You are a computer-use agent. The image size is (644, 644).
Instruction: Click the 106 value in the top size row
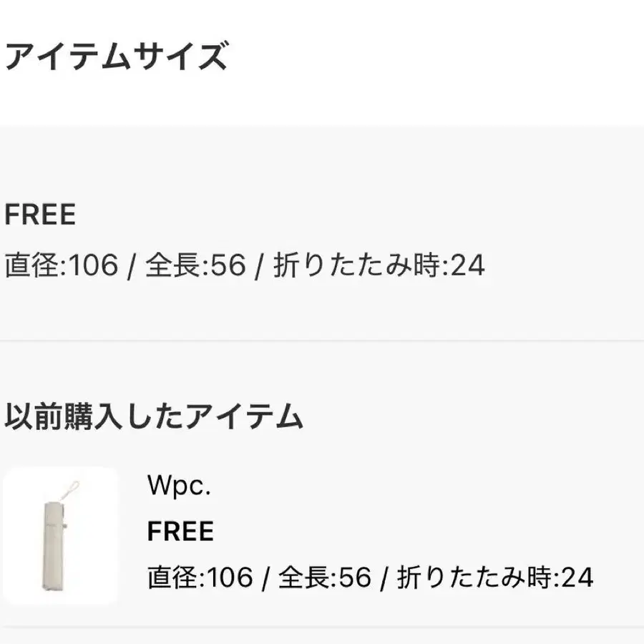click(93, 265)
